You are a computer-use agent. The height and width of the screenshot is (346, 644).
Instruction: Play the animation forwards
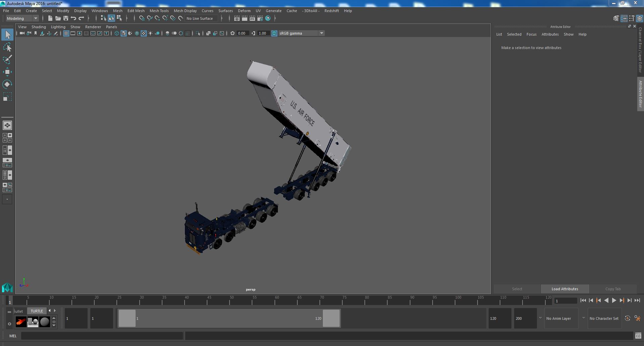(x=614, y=301)
